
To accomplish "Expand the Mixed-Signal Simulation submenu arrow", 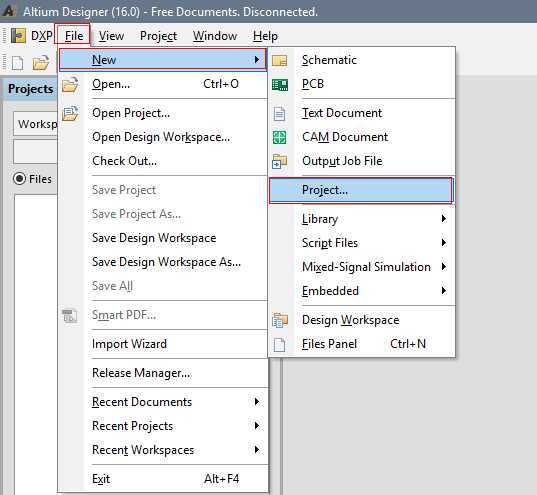I will coord(444,267).
